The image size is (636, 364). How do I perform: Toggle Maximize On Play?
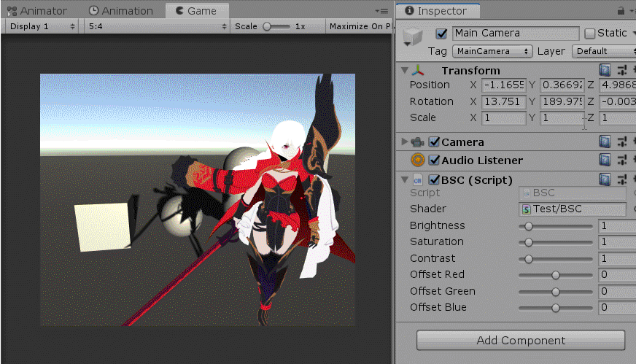pyautogui.click(x=360, y=26)
